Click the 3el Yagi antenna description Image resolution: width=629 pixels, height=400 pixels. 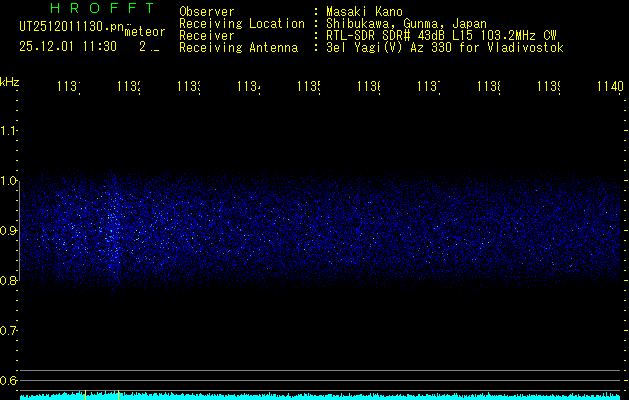coord(443,47)
